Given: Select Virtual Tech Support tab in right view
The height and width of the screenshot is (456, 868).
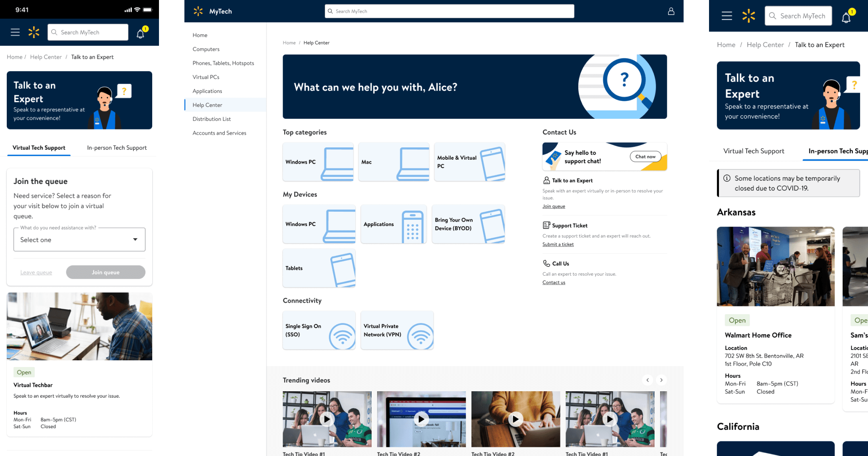Looking at the screenshot, I should click(754, 151).
